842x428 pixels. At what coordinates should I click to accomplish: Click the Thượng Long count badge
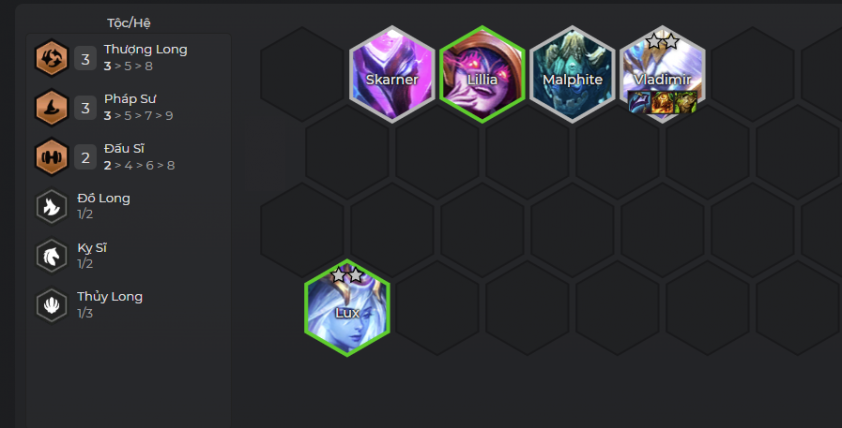point(85,59)
